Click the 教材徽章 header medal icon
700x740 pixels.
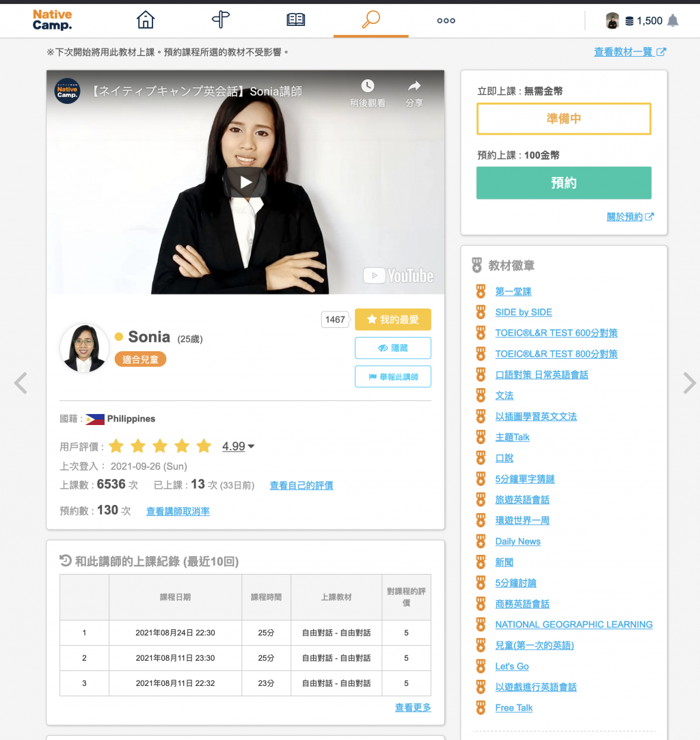(x=476, y=265)
